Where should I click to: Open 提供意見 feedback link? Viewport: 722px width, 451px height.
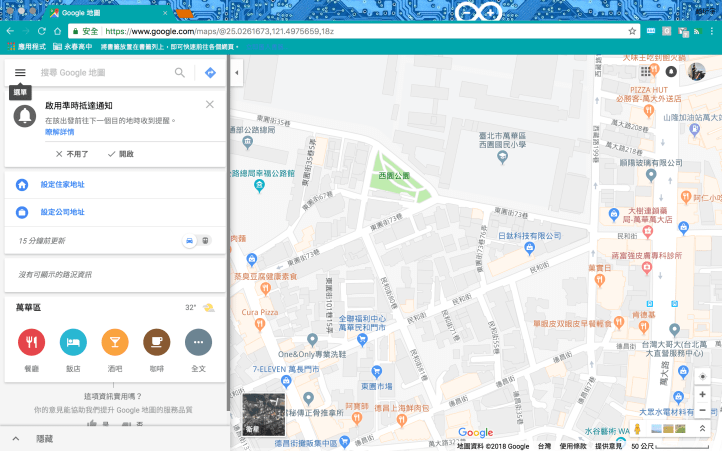[x=608, y=446]
